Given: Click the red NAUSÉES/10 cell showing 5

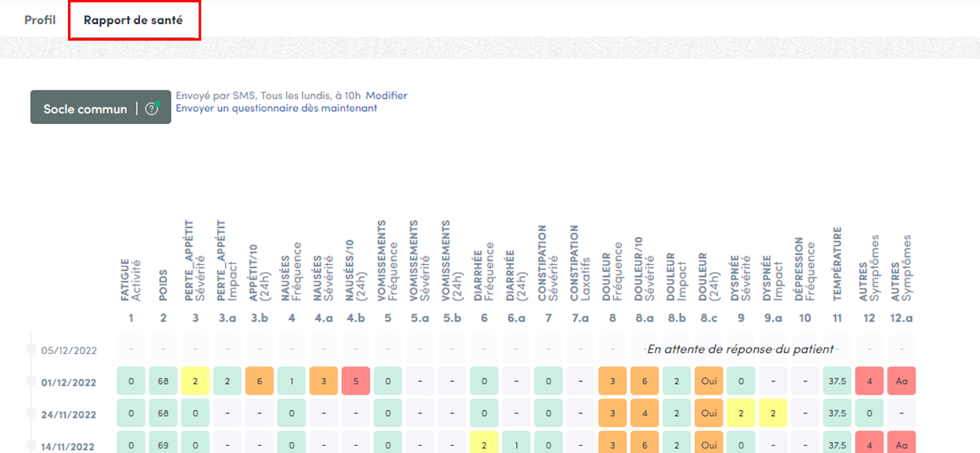Looking at the screenshot, I should click(356, 380).
